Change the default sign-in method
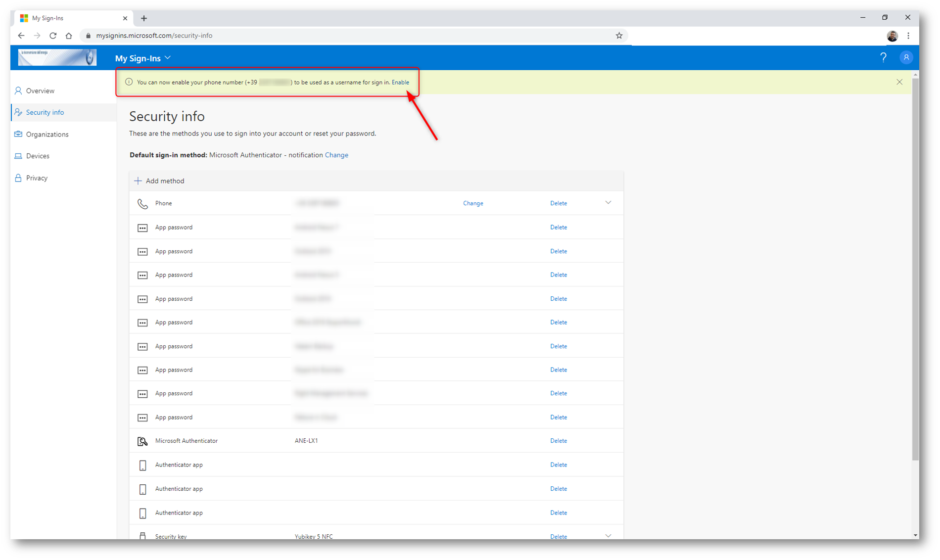This screenshot has width=940, height=560. [336, 155]
